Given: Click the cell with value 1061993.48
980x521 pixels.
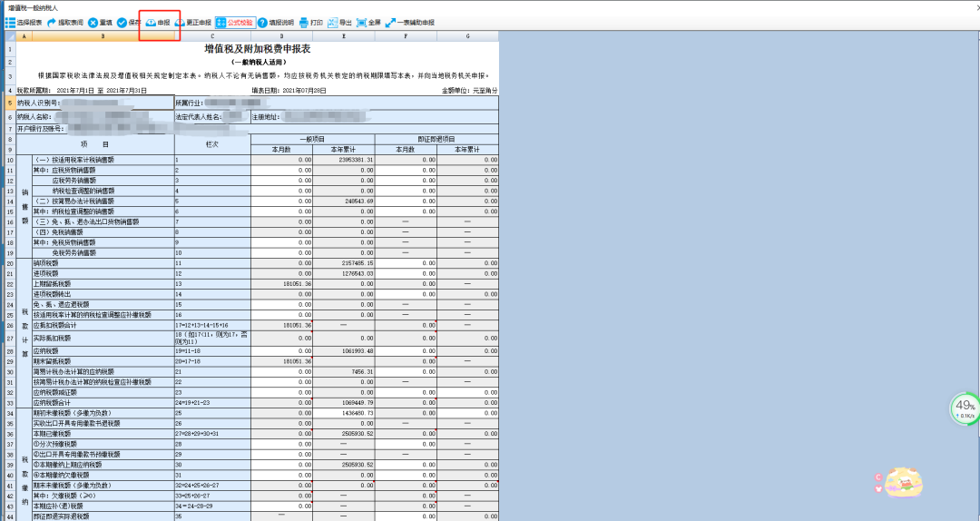Looking at the screenshot, I should [344, 351].
